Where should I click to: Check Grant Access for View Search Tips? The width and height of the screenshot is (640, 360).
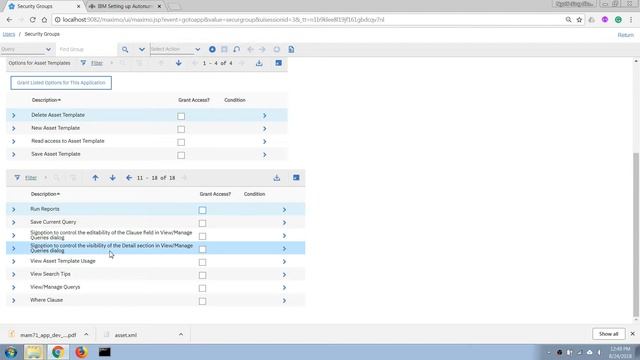click(x=202, y=276)
